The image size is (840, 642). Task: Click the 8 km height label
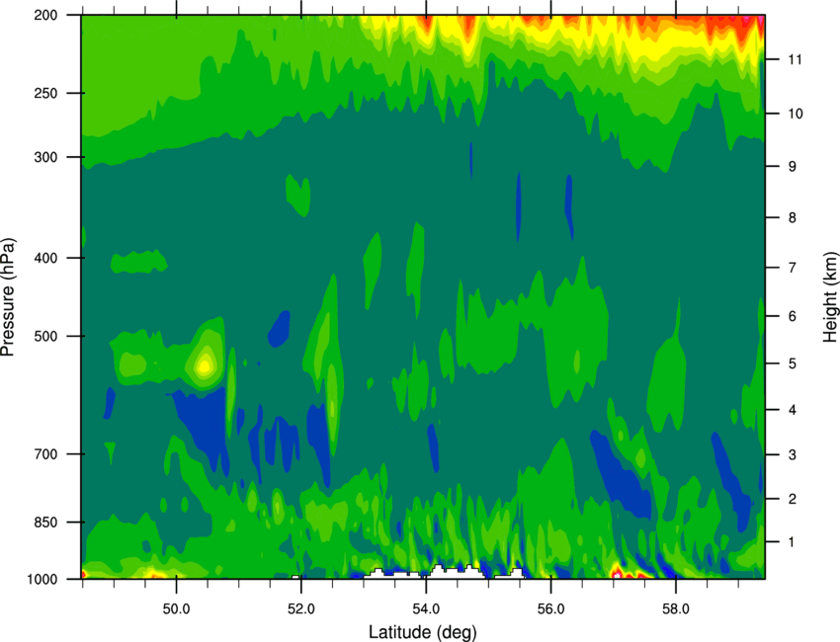point(793,218)
